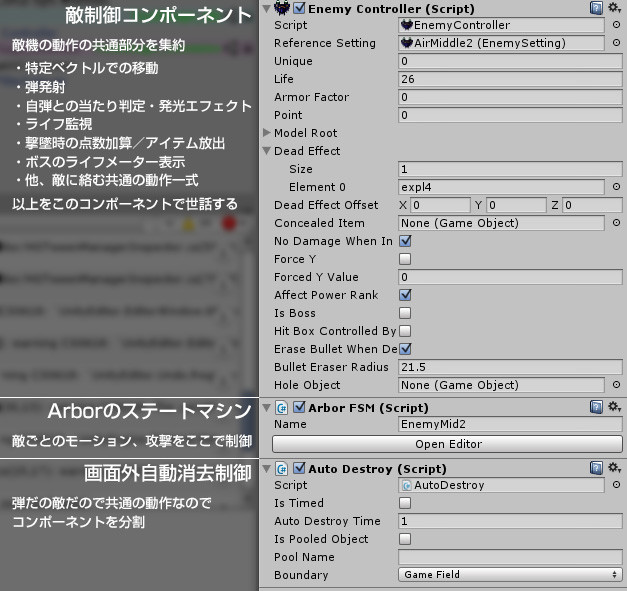Expand the Model Root foldout
This screenshot has width=627, height=591.
click(267, 133)
